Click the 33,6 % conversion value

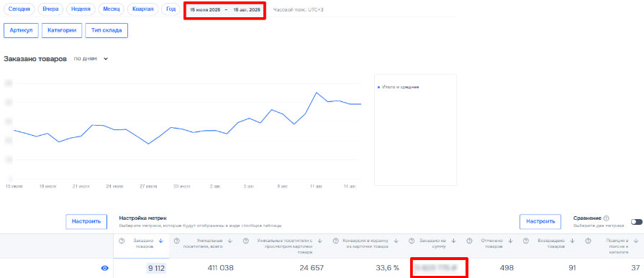(387, 268)
